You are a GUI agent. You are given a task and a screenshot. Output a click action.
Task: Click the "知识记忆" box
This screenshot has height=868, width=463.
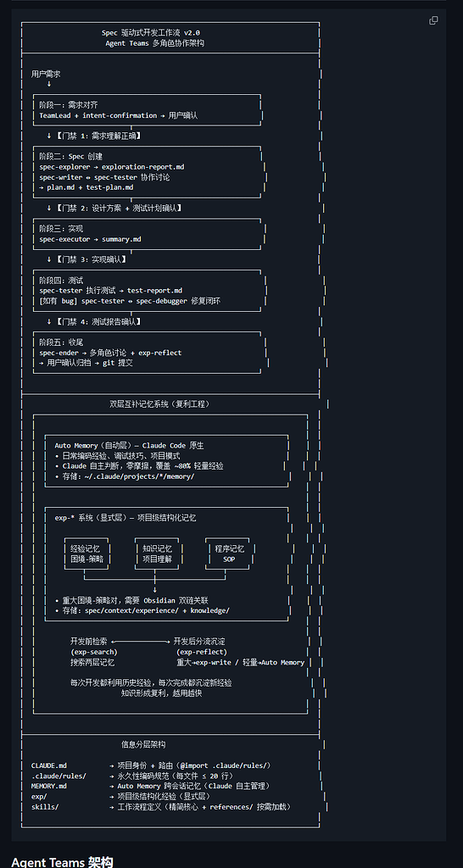pyautogui.click(x=158, y=554)
